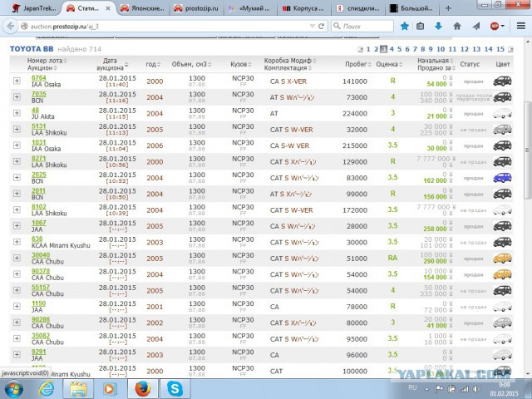Expand row of lot 48 JU Akita
This screenshot has width=532, height=399.
pos(17,113)
